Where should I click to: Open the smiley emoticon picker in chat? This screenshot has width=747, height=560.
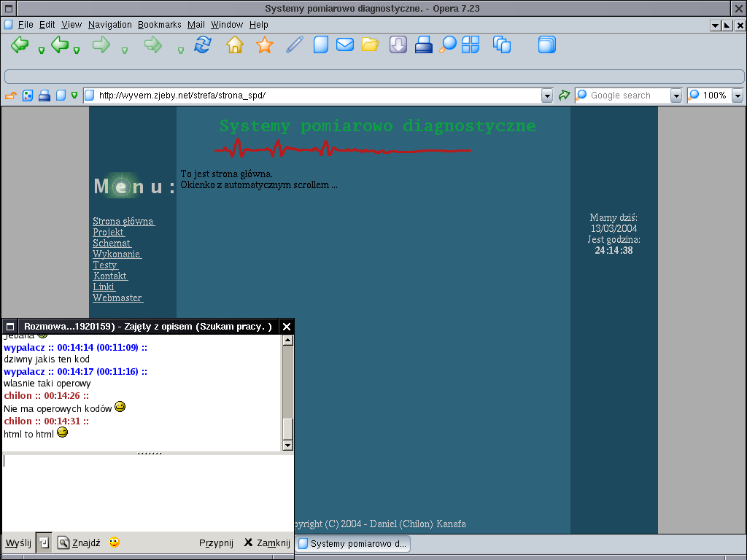coord(115,542)
